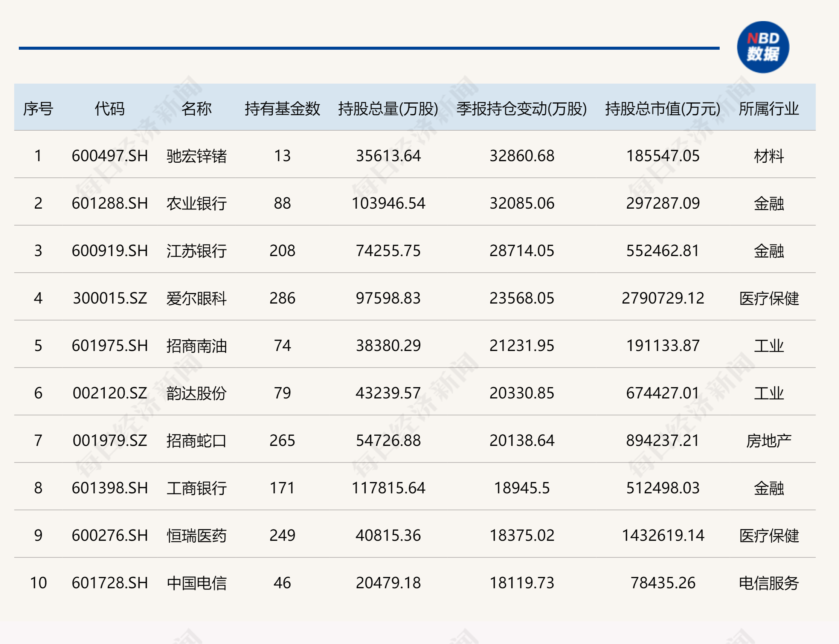Screen dimensions: 839x644
Task: Click the 持股总量(万股) header
Action: click(387, 110)
